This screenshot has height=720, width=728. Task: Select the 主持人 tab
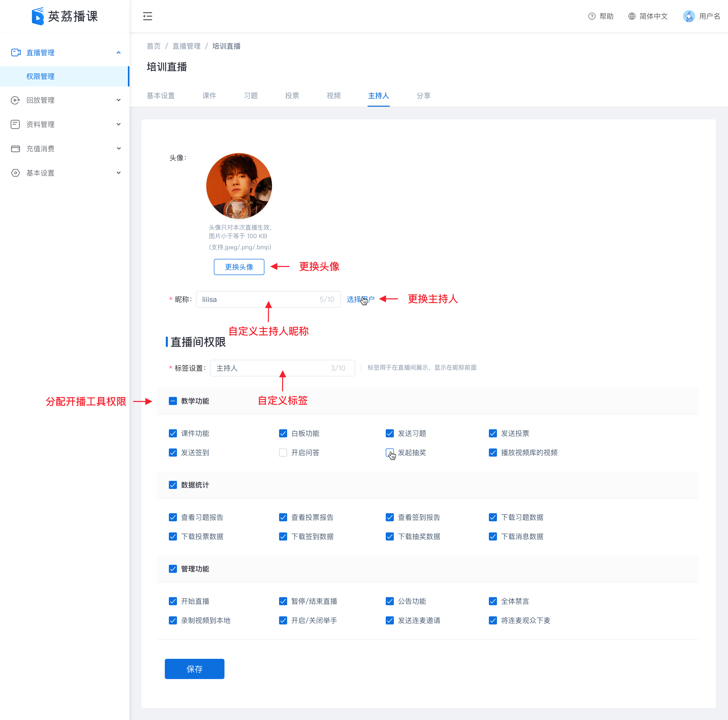(x=378, y=96)
